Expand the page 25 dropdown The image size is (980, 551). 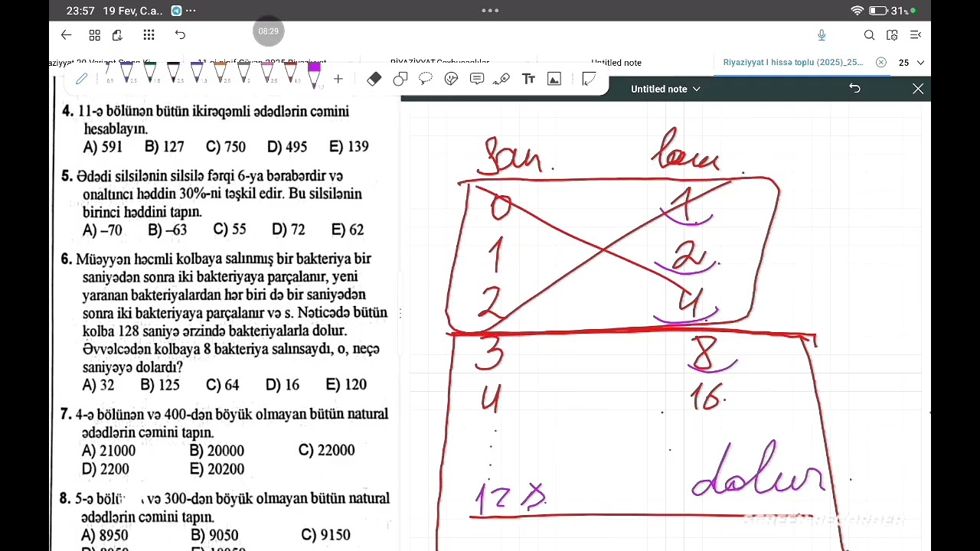912,63
